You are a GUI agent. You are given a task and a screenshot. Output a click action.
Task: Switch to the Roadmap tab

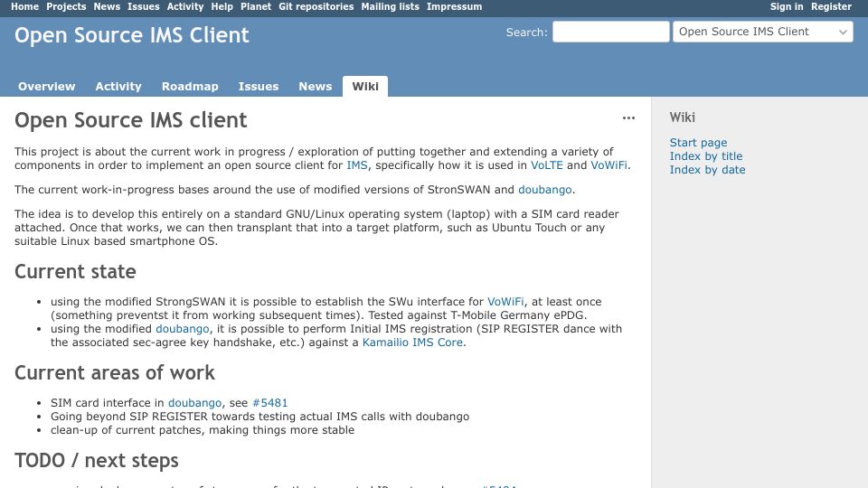[x=190, y=87]
